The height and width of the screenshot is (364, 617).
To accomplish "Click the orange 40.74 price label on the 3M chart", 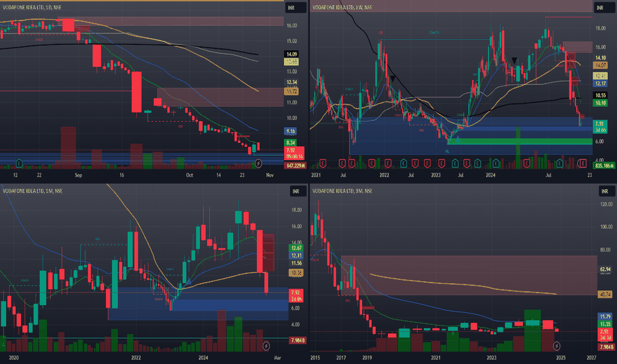I will pyautogui.click(x=605, y=294).
